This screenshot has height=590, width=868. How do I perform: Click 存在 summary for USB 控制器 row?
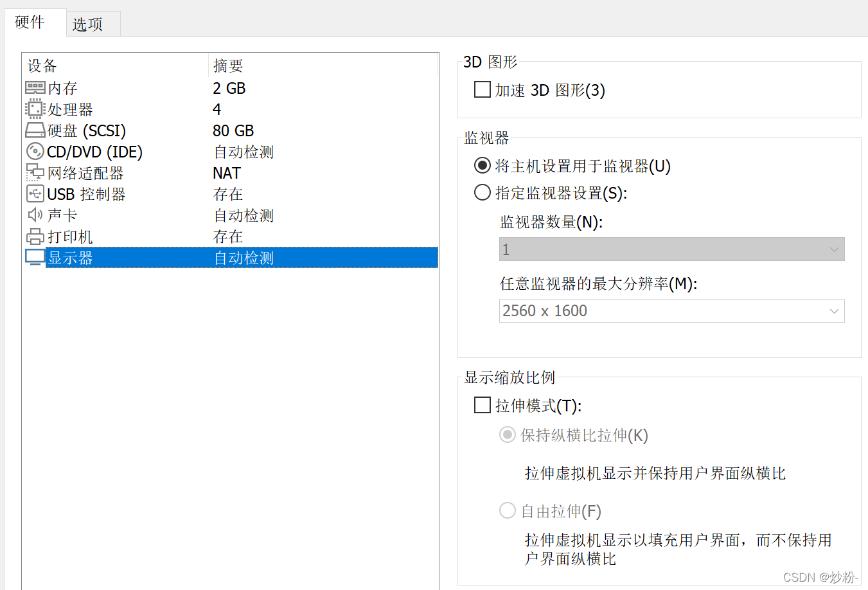(228, 194)
